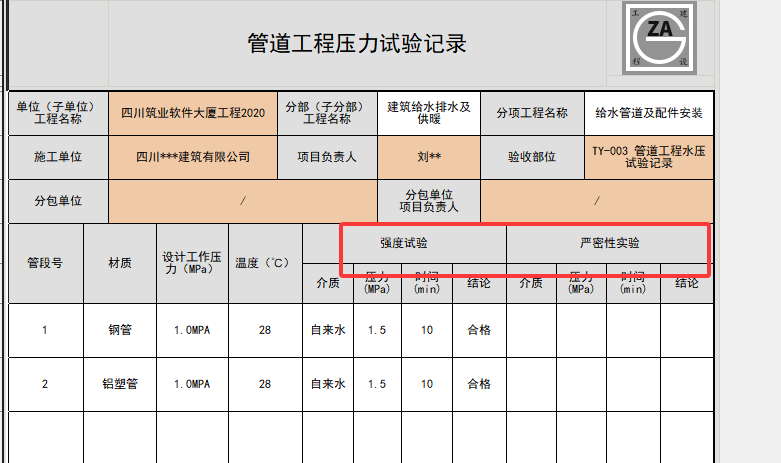Click the 验收部位 label cell
The height and width of the screenshot is (463, 781).
point(531,157)
